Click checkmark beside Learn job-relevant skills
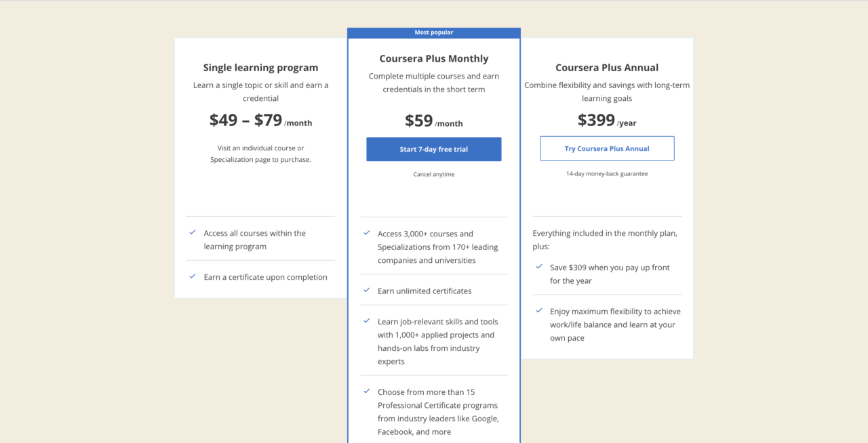868x443 pixels. pos(367,321)
